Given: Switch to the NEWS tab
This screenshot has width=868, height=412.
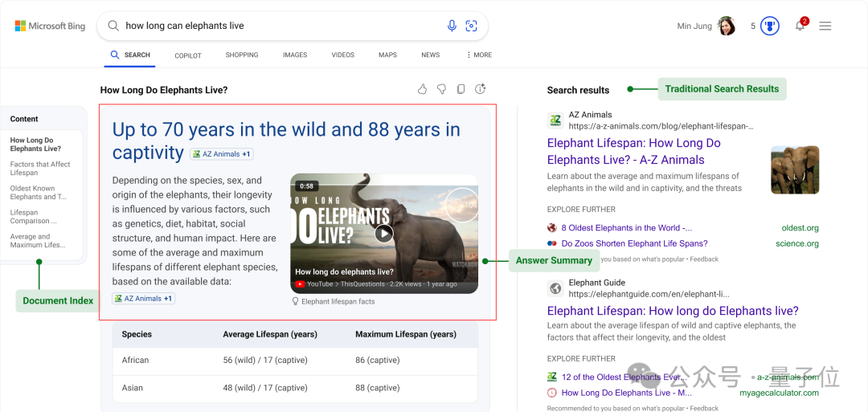Looking at the screenshot, I should click(x=431, y=55).
